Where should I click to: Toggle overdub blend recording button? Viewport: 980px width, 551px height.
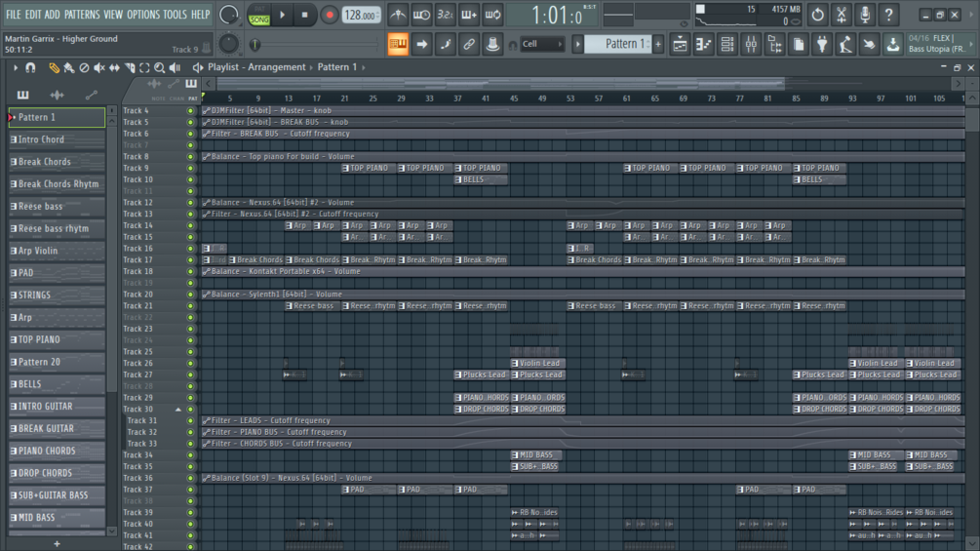[x=469, y=15]
